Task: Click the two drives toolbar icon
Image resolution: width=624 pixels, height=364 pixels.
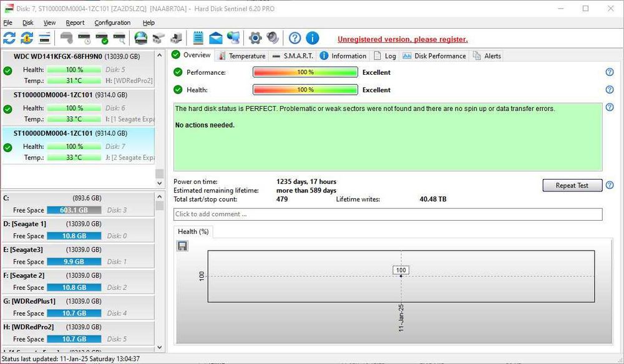Action: [158, 38]
